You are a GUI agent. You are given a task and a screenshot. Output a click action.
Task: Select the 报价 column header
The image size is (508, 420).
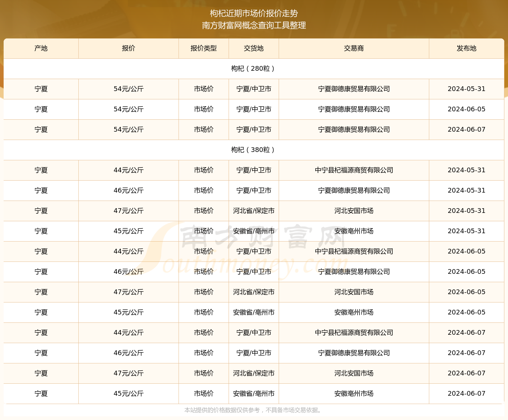pyautogui.click(x=128, y=48)
